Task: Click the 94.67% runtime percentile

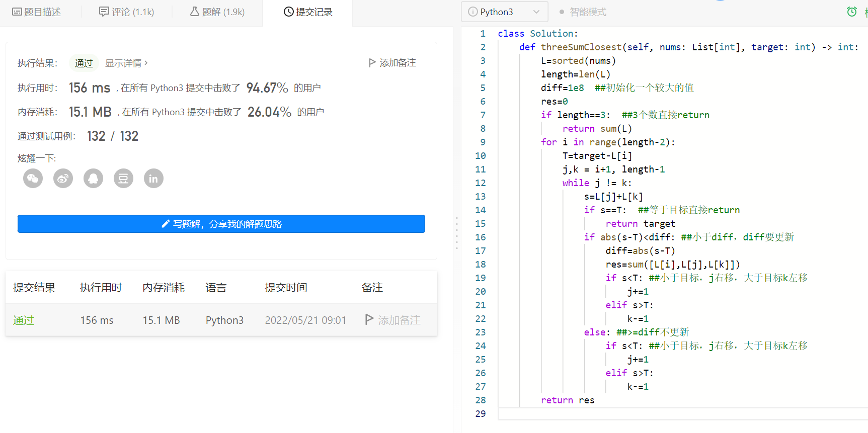Action: pyautogui.click(x=267, y=88)
